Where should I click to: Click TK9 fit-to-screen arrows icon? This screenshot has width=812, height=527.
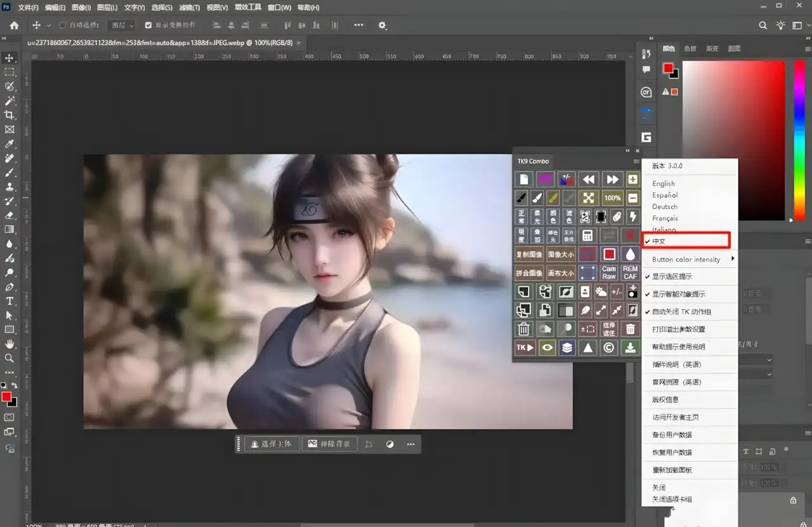tap(589, 198)
